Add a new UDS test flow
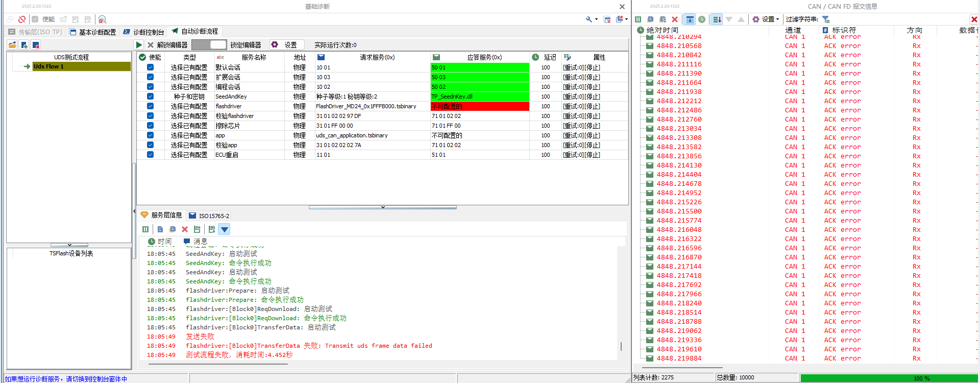 (x=24, y=45)
